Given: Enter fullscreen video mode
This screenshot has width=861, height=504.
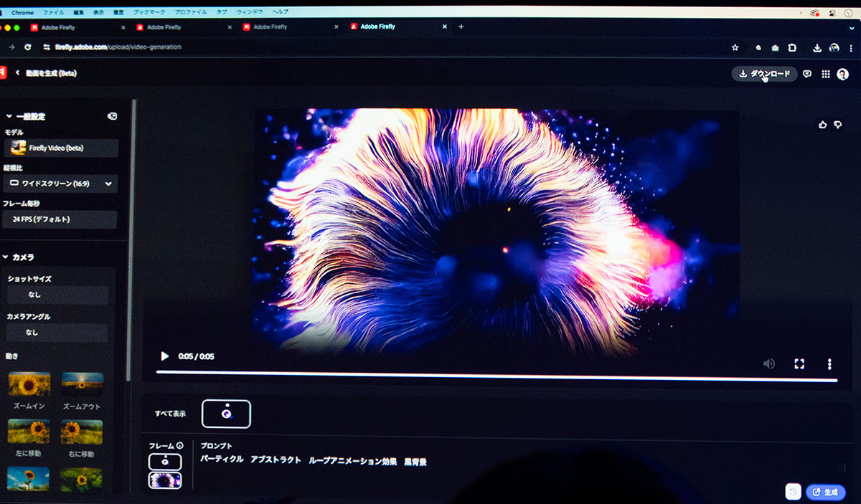Looking at the screenshot, I should click(x=799, y=363).
